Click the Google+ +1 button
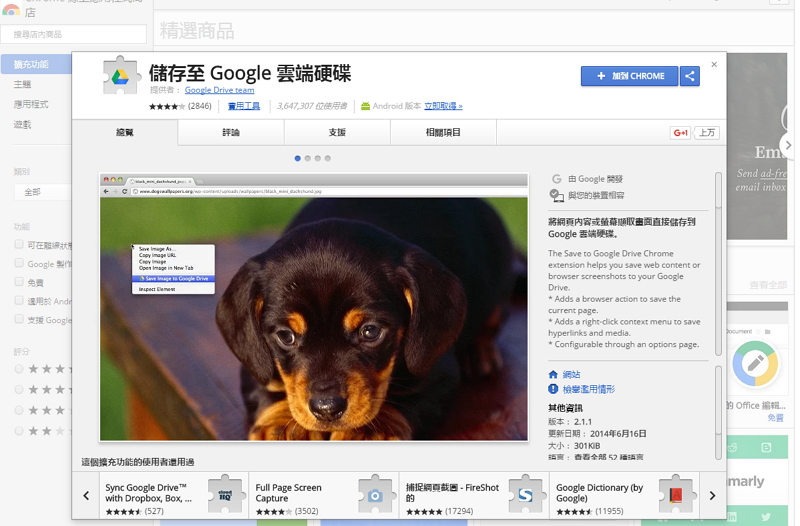The image size is (800, 526). pyautogui.click(x=680, y=133)
